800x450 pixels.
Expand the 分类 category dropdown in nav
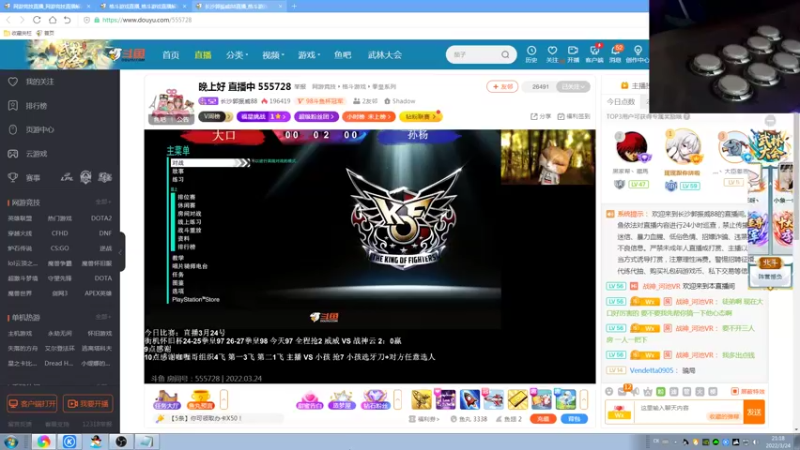pyautogui.click(x=237, y=55)
